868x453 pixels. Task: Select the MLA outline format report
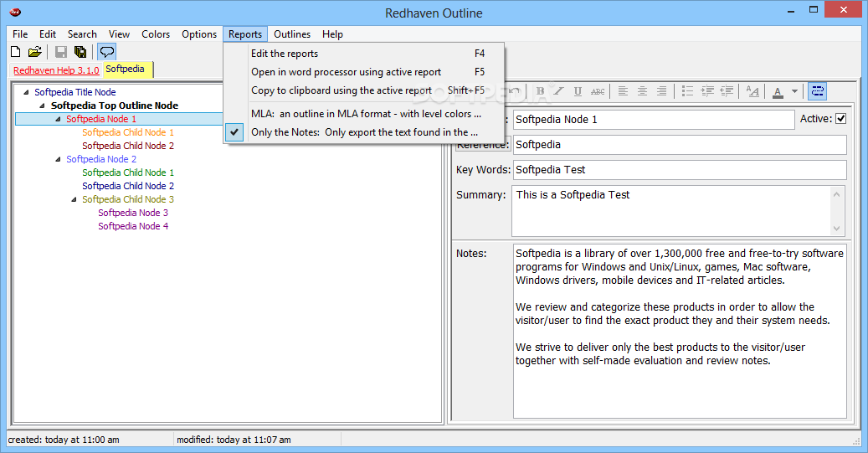pyautogui.click(x=364, y=114)
